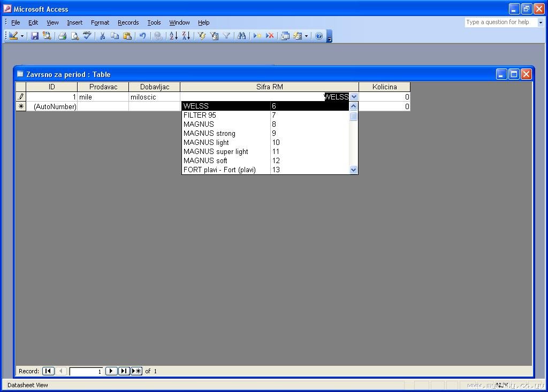Image resolution: width=548 pixels, height=392 pixels.
Task: Expand Toolbar Options chevron
Action: click(329, 36)
